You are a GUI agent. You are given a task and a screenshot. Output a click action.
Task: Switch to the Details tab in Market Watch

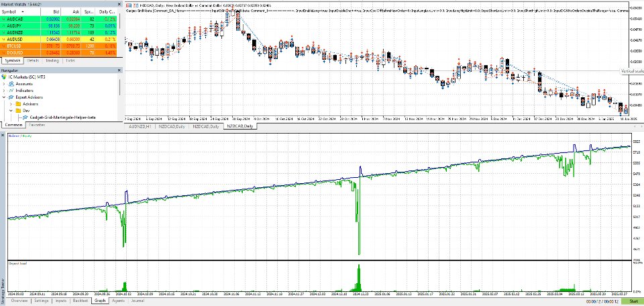(34, 61)
